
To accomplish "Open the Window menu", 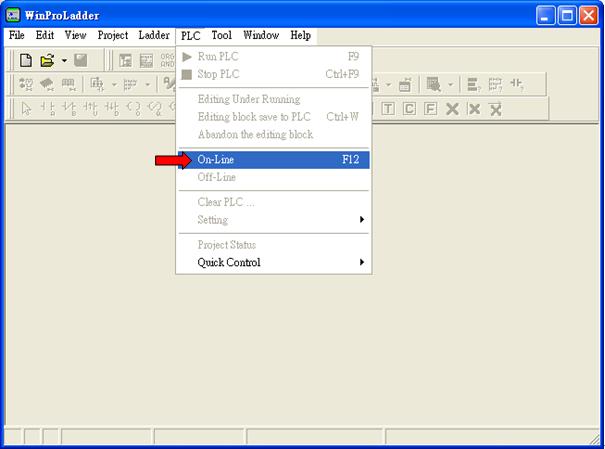I will point(261,35).
